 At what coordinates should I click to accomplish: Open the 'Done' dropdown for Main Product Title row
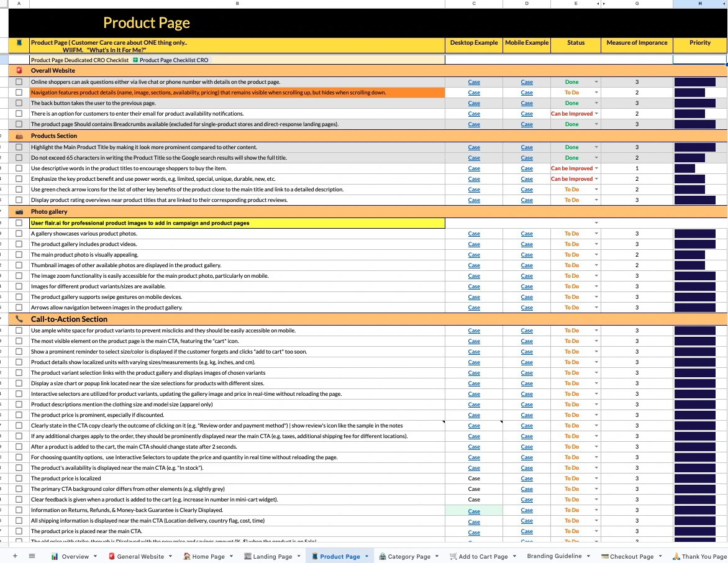(596, 147)
